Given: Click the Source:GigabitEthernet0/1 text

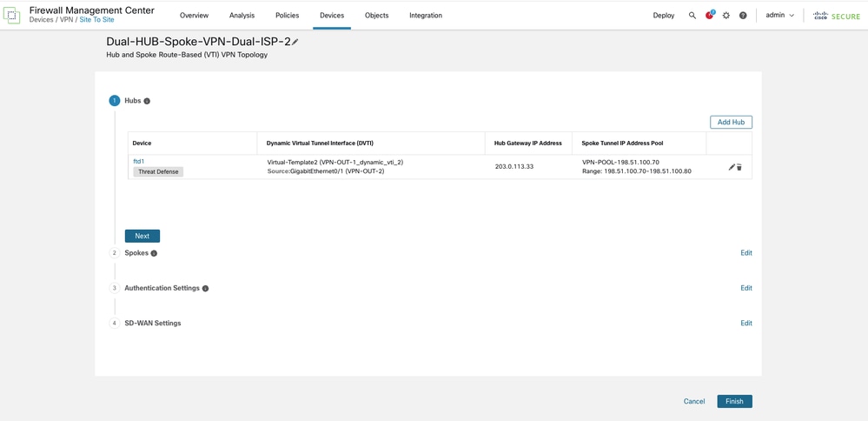Looking at the screenshot, I should [326, 171].
